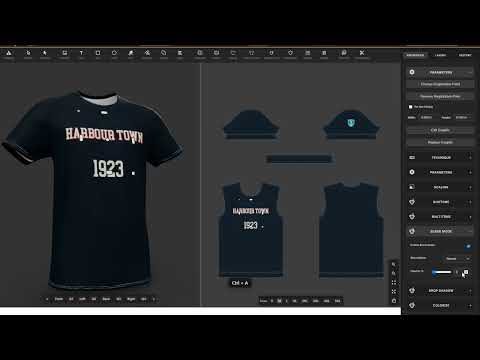
Task: Click the Width input field
Action: [x=428, y=117]
